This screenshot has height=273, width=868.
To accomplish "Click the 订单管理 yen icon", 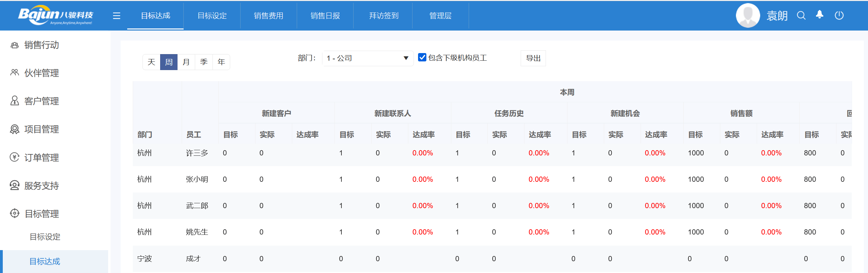I will (x=15, y=157).
